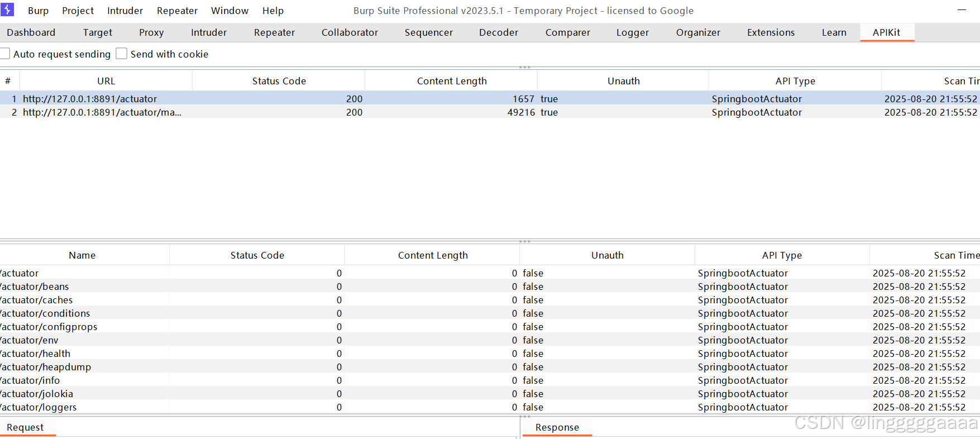Switch to the Proxy tab
The image size is (980, 439).
point(151,32)
